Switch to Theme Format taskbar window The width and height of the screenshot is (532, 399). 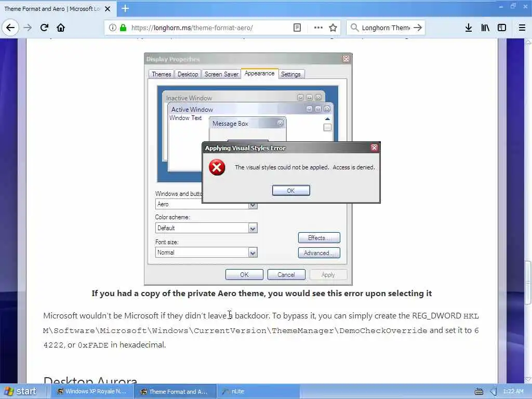(175, 392)
